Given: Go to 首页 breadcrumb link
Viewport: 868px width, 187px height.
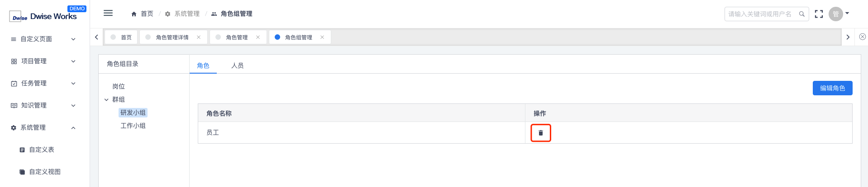Looking at the screenshot, I should pos(142,14).
